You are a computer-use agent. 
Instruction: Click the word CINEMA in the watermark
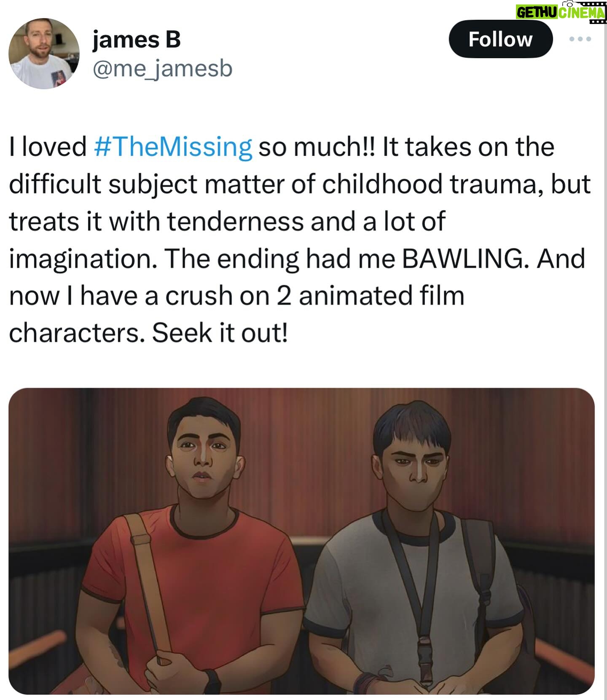(x=582, y=13)
